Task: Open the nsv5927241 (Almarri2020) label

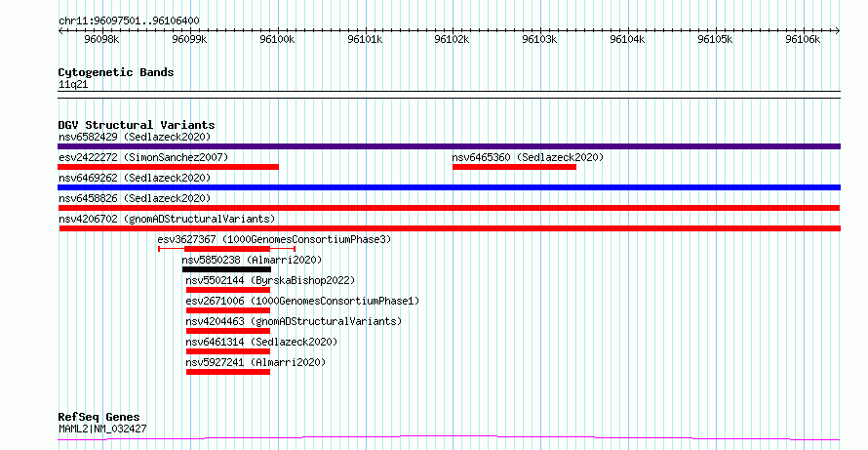Action: 256,362
